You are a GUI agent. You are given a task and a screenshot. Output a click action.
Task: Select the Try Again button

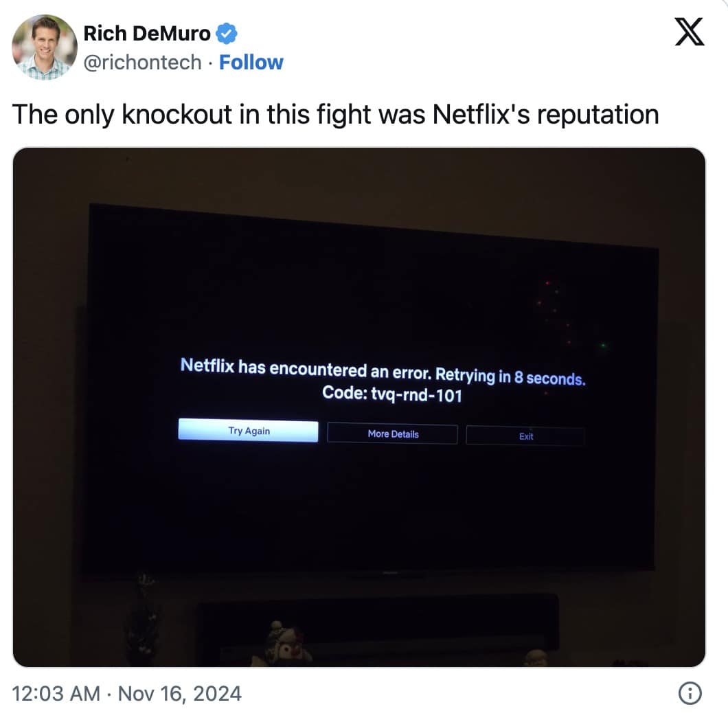tap(249, 431)
